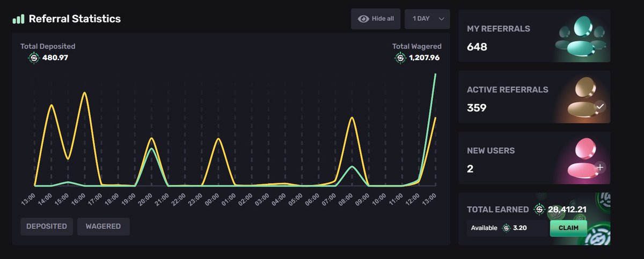This screenshot has width=644, height=259.
Task: Toggle the WAGERED chart series
Action: (103, 226)
